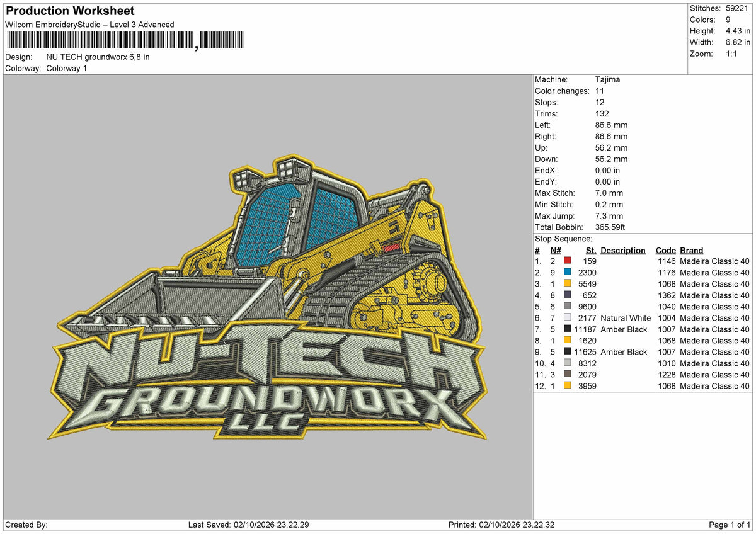Screen dimensions: 756x534
Task: Select the red swatch in stop row 1
Action: point(568,261)
